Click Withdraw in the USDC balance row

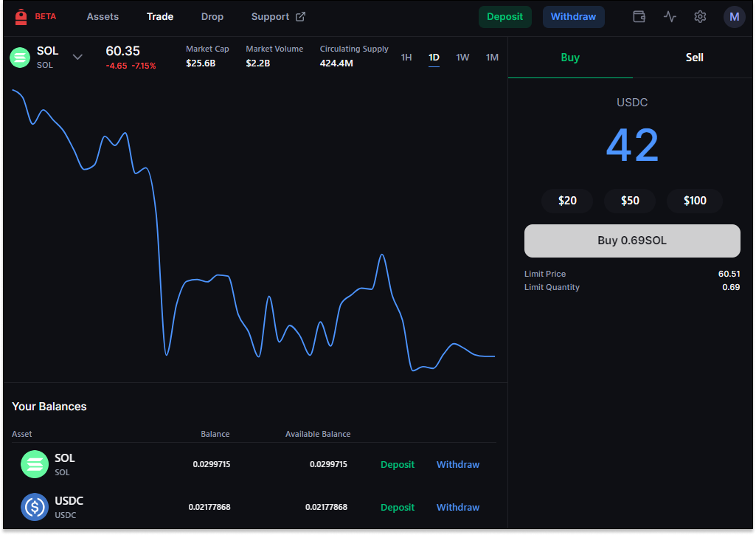pos(458,508)
